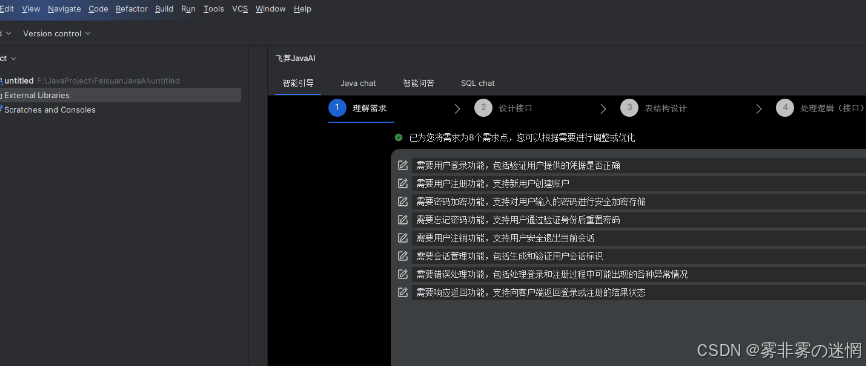This screenshot has width=866, height=366.
Task: Switch to the Java chat tab
Action: tap(358, 83)
